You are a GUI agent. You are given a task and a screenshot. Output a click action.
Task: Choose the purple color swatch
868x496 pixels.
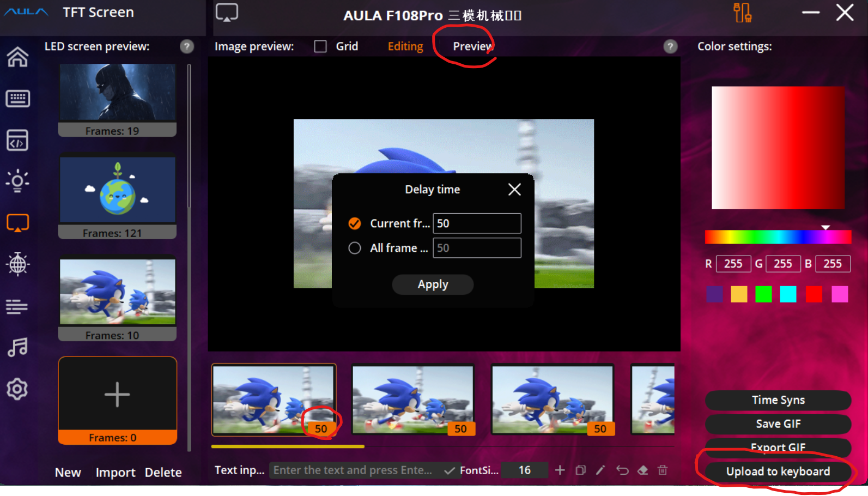714,294
